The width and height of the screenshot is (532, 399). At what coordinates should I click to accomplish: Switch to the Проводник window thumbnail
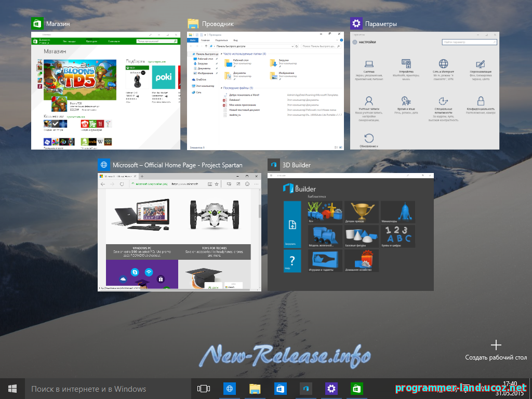[265, 90]
